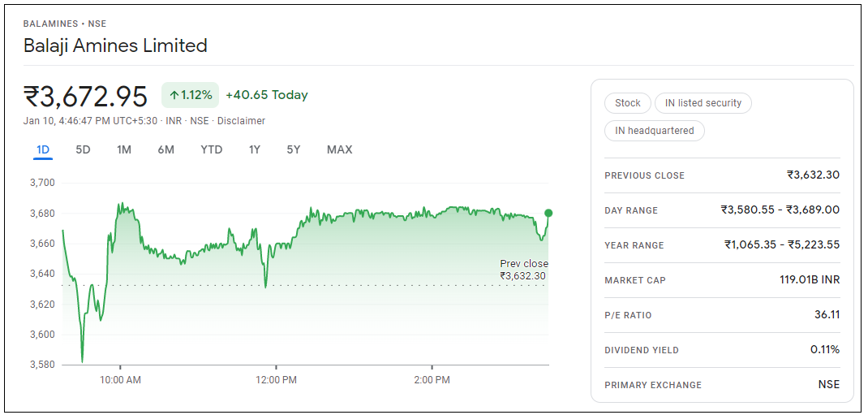The image size is (868, 415).
Task: Select the 1D time range tab
Action: [43, 149]
